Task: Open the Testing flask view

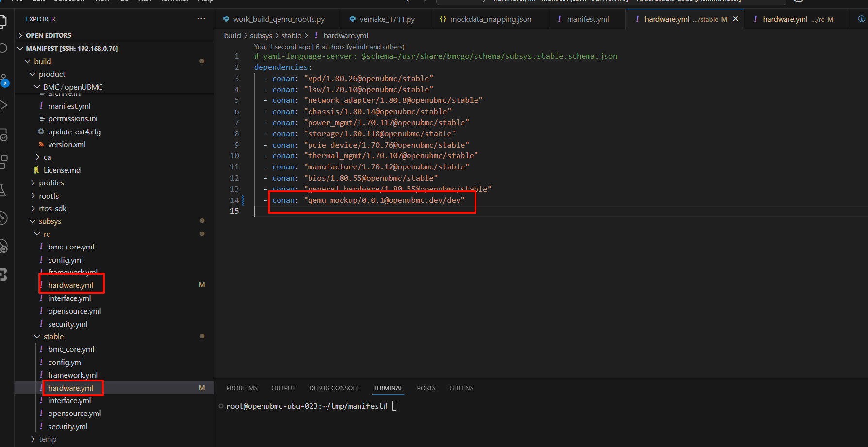Action: coord(3,190)
